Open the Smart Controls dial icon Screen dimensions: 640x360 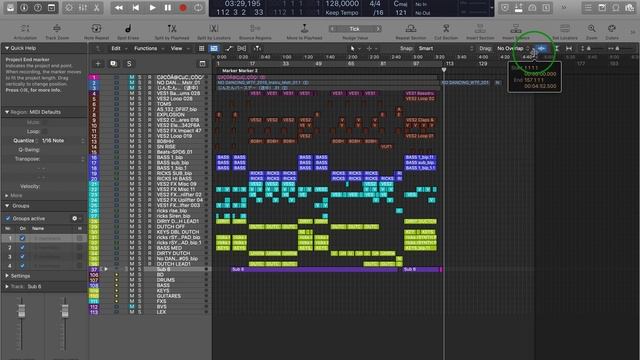click(x=69, y=8)
